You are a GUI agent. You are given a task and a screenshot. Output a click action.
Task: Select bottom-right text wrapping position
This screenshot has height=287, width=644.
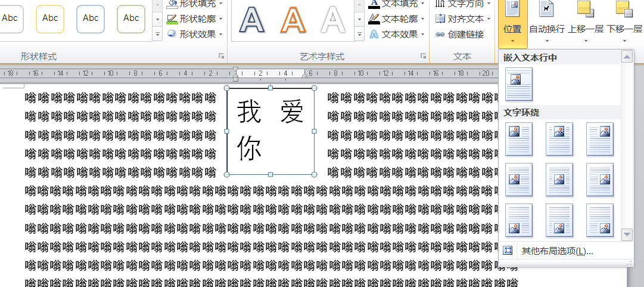(599, 220)
